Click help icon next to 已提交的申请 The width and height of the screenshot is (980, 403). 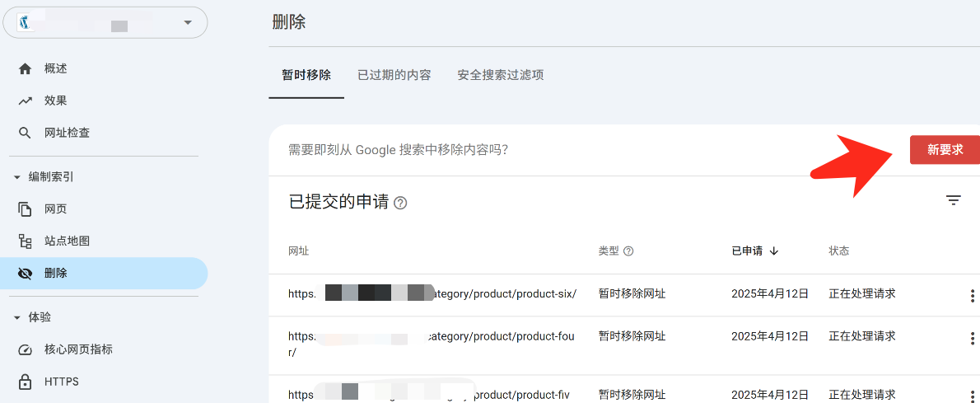[x=400, y=203]
